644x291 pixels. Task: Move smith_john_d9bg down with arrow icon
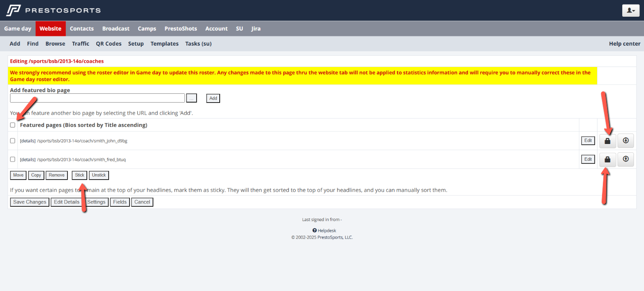click(626, 141)
